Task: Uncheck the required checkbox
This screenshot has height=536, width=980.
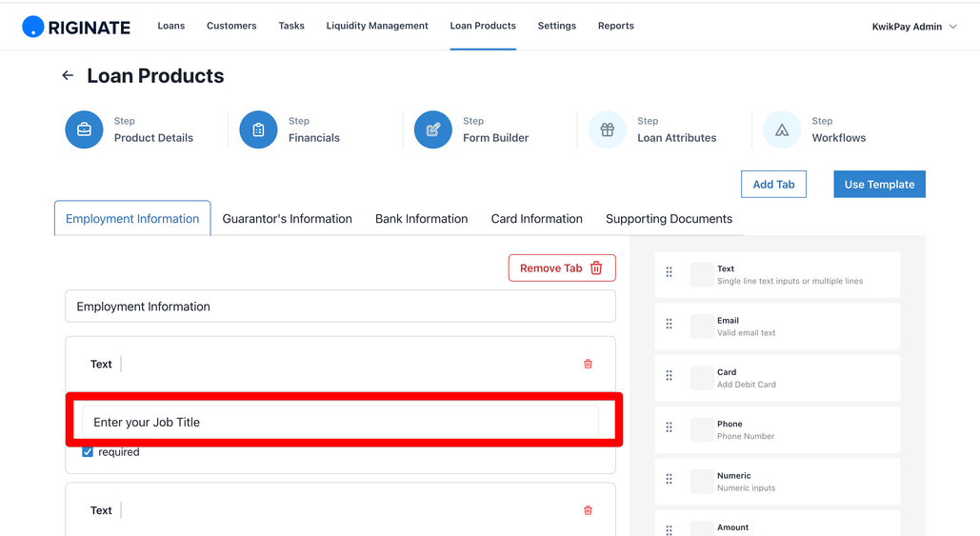Action: coord(88,451)
